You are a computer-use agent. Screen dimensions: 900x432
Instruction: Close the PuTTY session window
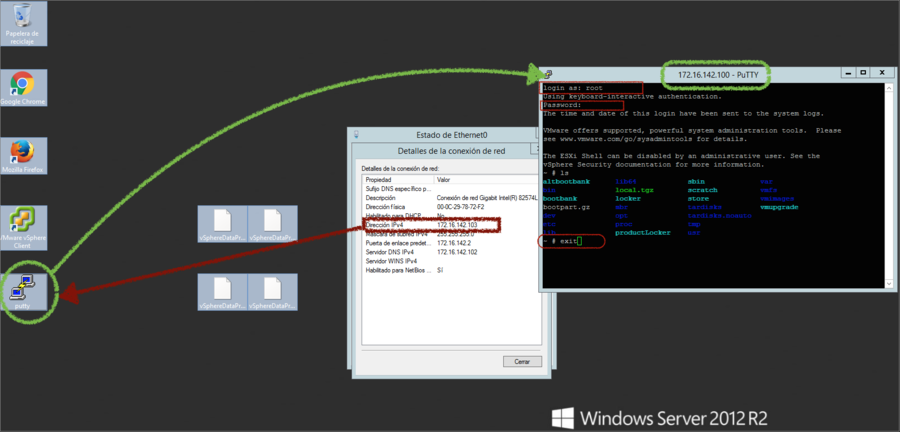882,74
